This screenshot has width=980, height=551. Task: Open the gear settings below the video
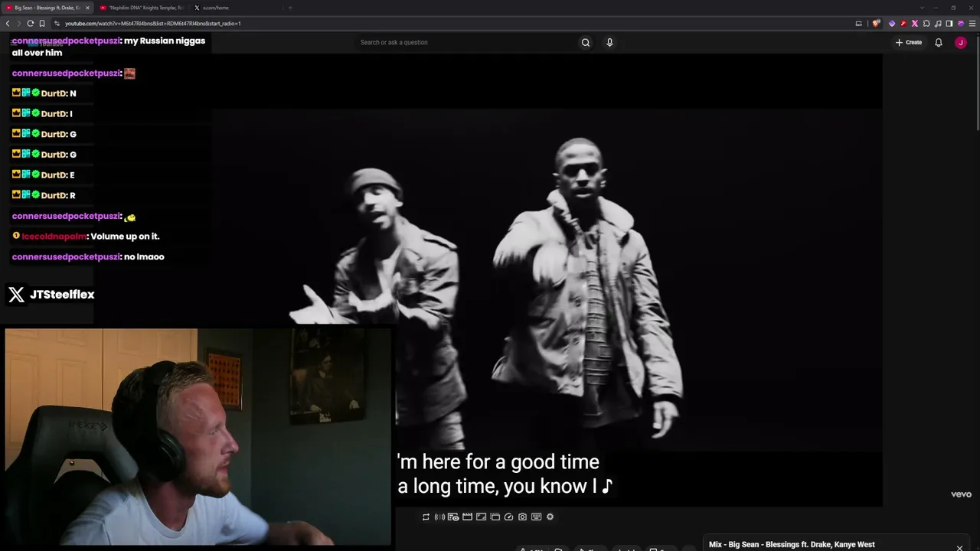[550, 517]
